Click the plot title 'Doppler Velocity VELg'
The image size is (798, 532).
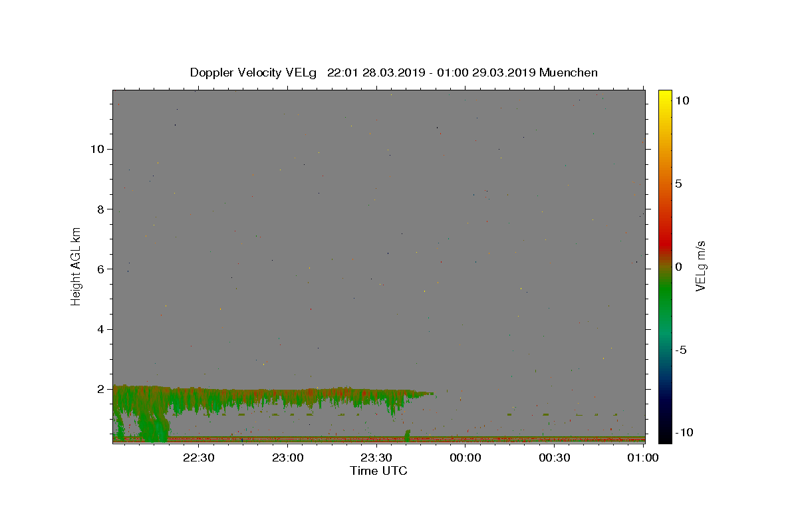click(x=255, y=72)
